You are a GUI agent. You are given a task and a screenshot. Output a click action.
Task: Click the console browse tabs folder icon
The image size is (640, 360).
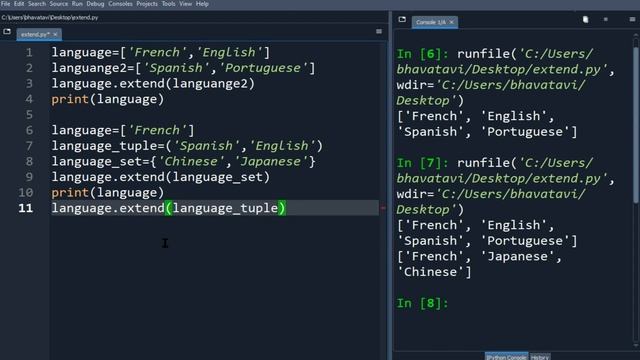coord(402,19)
